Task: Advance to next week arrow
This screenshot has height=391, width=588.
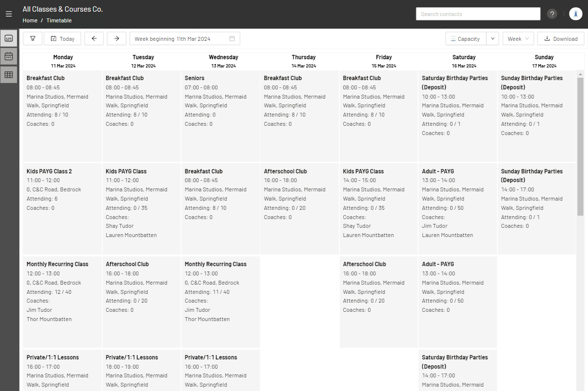Action: point(117,39)
